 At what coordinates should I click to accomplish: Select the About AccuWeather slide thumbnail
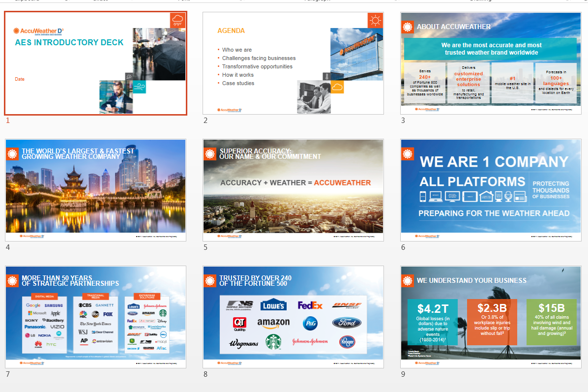click(x=491, y=63)
